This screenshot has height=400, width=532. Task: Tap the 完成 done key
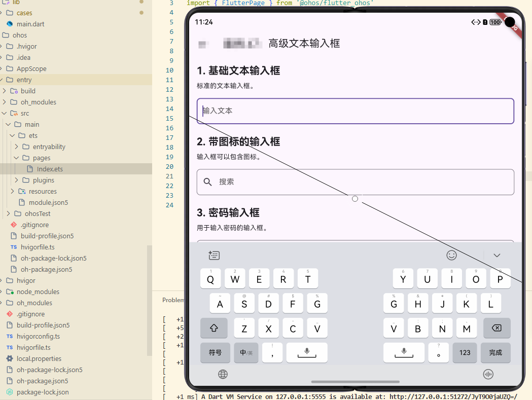pyautogui.click(x=495, y=352)
